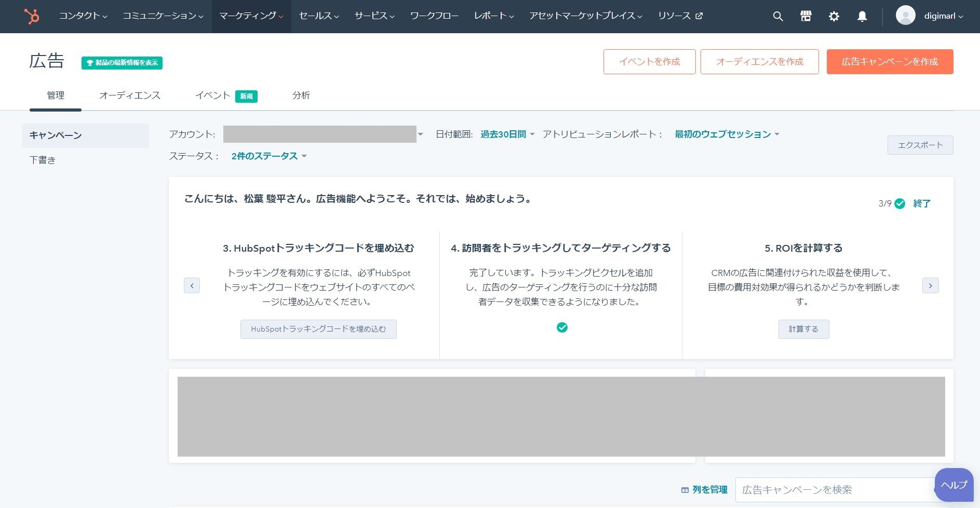The width and height of the screenshot is (980, 508).
Task: Change 過去30日間 date range
Action: (507, 134)
